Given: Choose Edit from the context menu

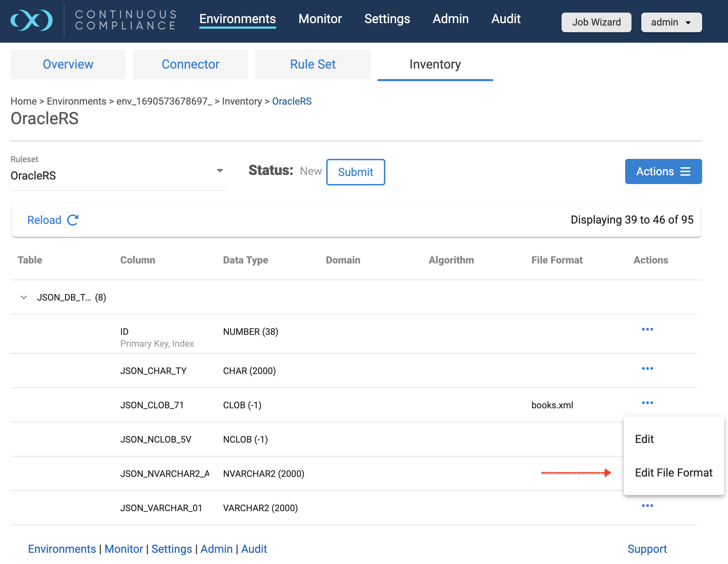Looking at the screenshot, I should (x=644, y=439).
